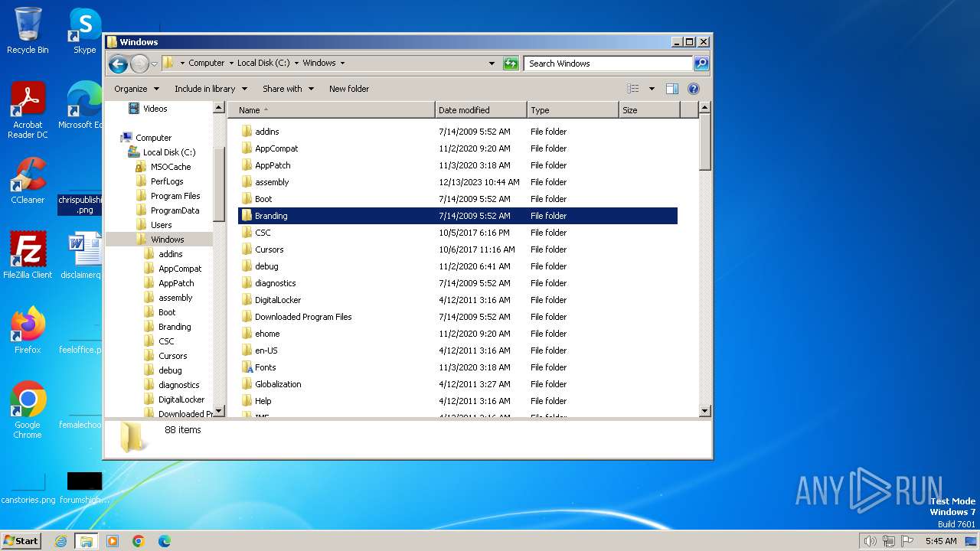Image resolution: width=980 pixels, height=551 pixels.
Task: Click Local Disk (C:) in navigation tree
Action: 169,152
